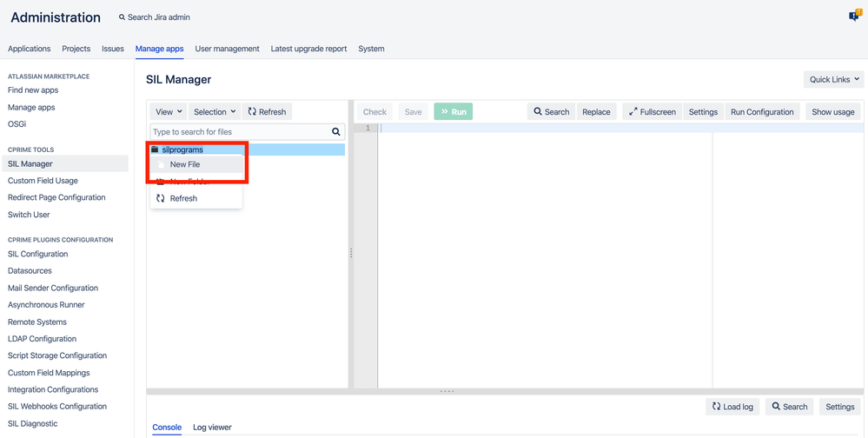Run the script with Run button
Image resolution: width=868 pixels, height=438 pixels.
pos(454,112)
